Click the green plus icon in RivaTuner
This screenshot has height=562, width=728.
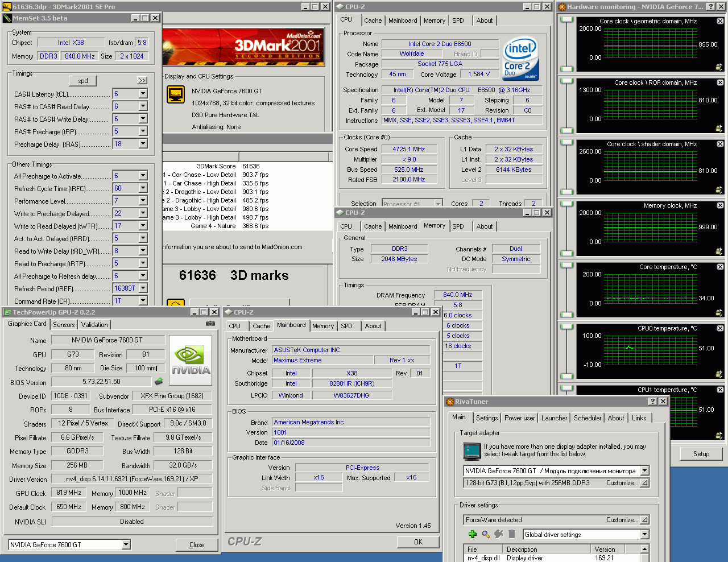point(472,534)
